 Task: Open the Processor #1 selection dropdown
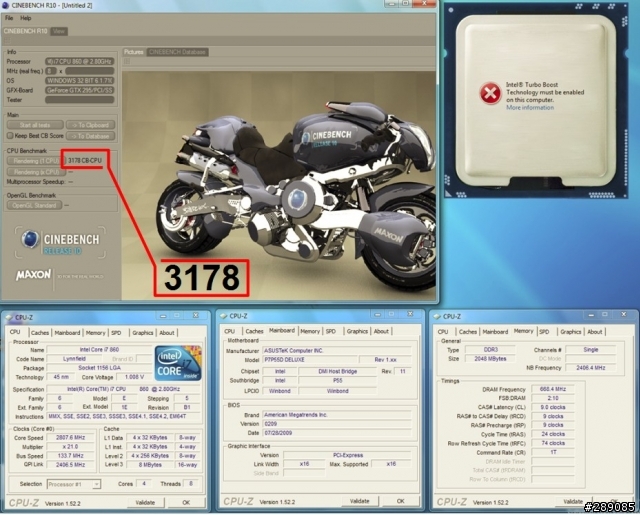(x=74, y=484)
